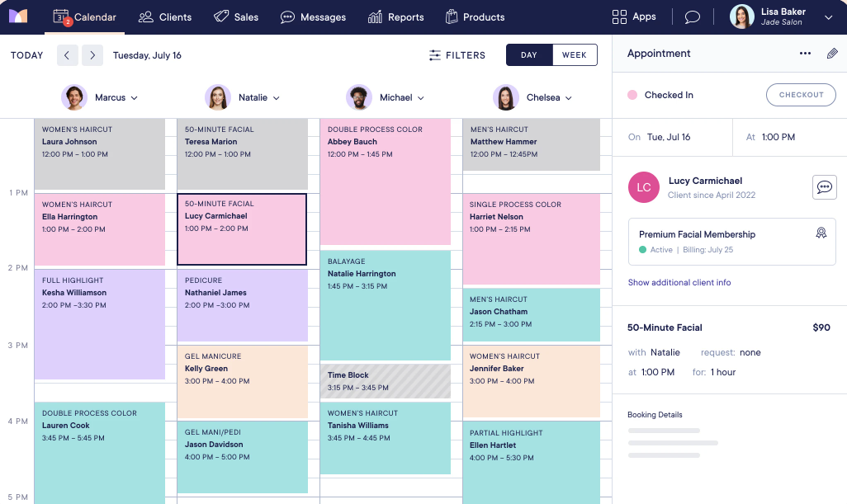Switch calendar to Day view
This screenshot has height=504, width=847.
tap(529, 55)
